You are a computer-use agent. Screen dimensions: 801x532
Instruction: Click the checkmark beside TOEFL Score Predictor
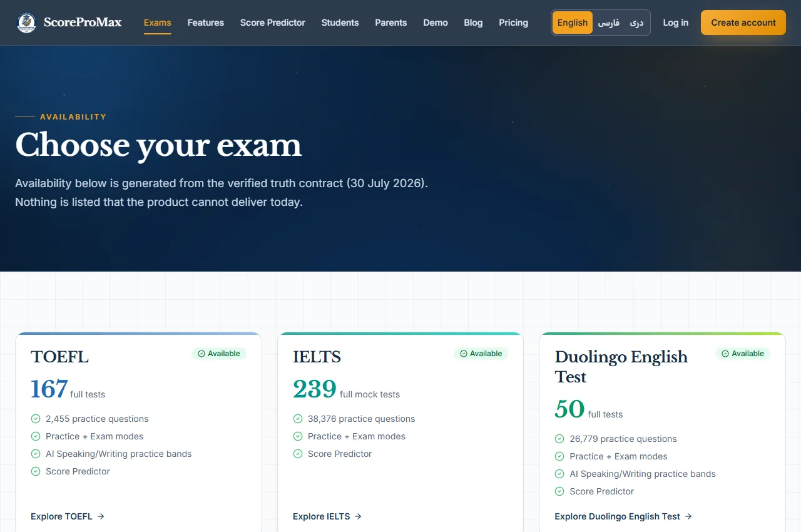(x=36, y=471)
